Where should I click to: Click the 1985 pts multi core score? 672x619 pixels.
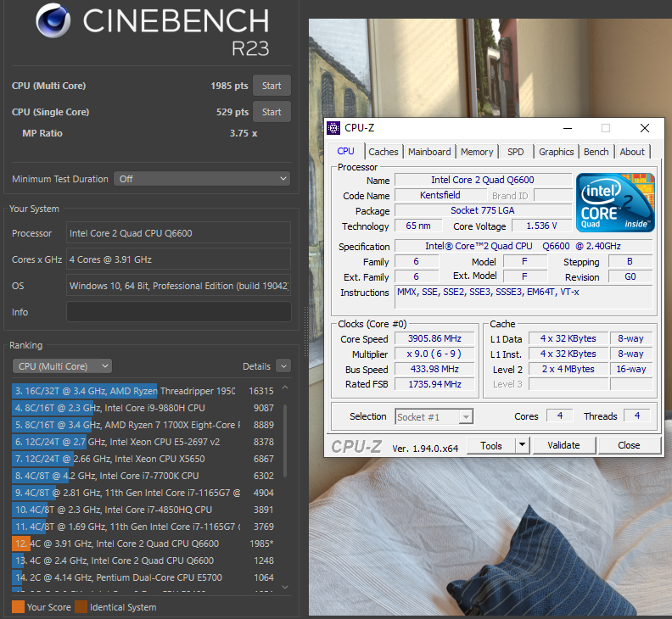229,86
